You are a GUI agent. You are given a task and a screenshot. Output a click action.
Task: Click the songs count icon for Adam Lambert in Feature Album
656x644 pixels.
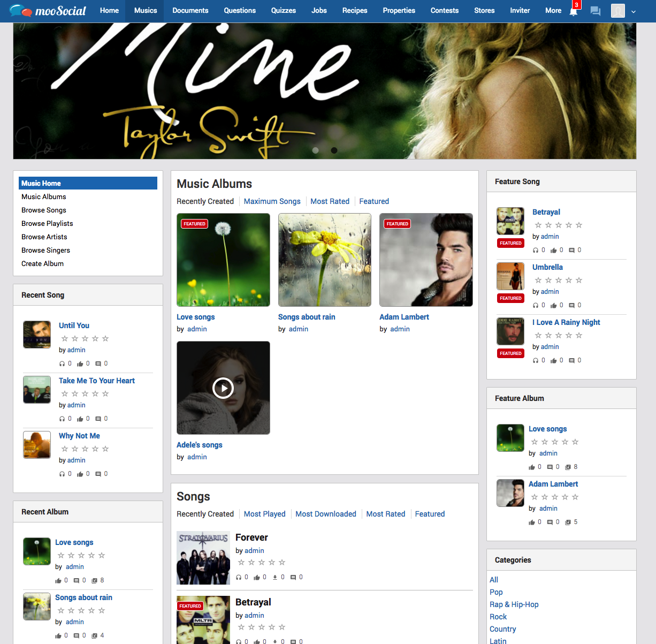point(568,522)
